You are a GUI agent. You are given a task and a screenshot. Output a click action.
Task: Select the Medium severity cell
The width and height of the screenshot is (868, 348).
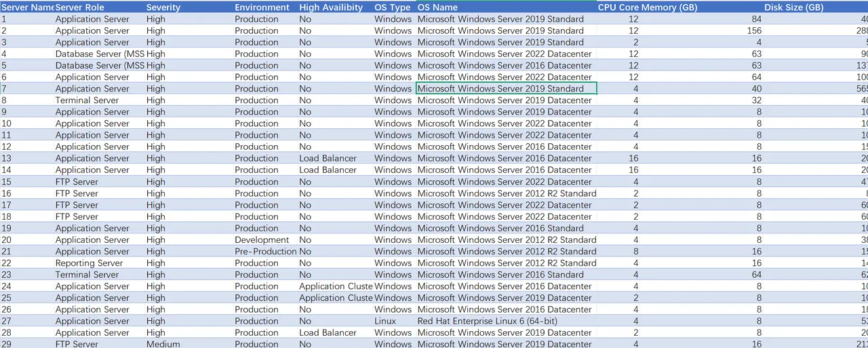(x=189, y=345)
